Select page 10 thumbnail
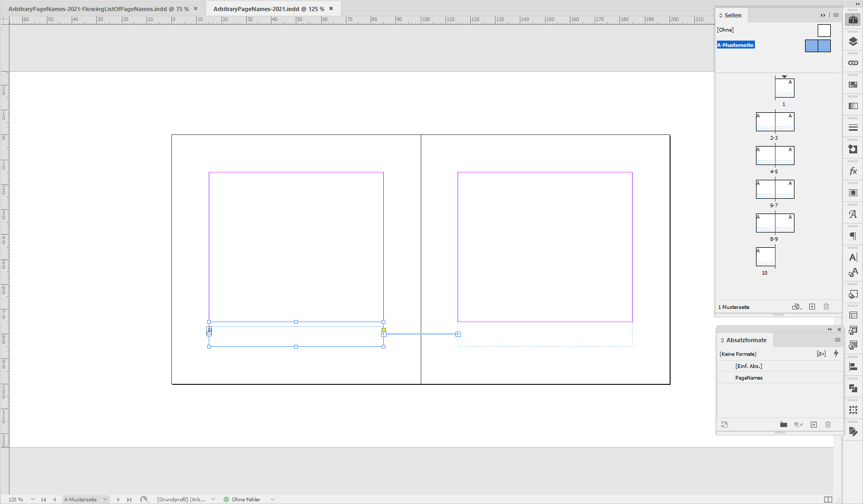The width and height of the screenshot is (863, 504). pos(765,257)
